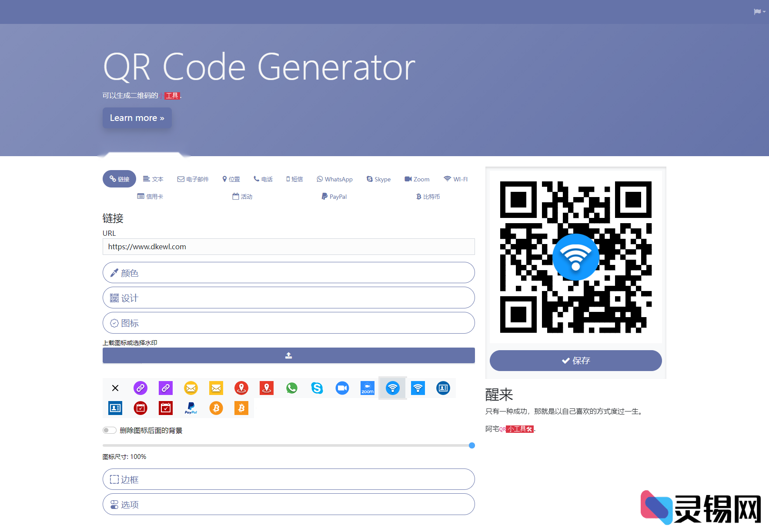Image resolution: width=769 pixels, height=532 pixels.
Task: Pick the round blue Wi-Fi watermark icon
Action: (x=393, y=388)
